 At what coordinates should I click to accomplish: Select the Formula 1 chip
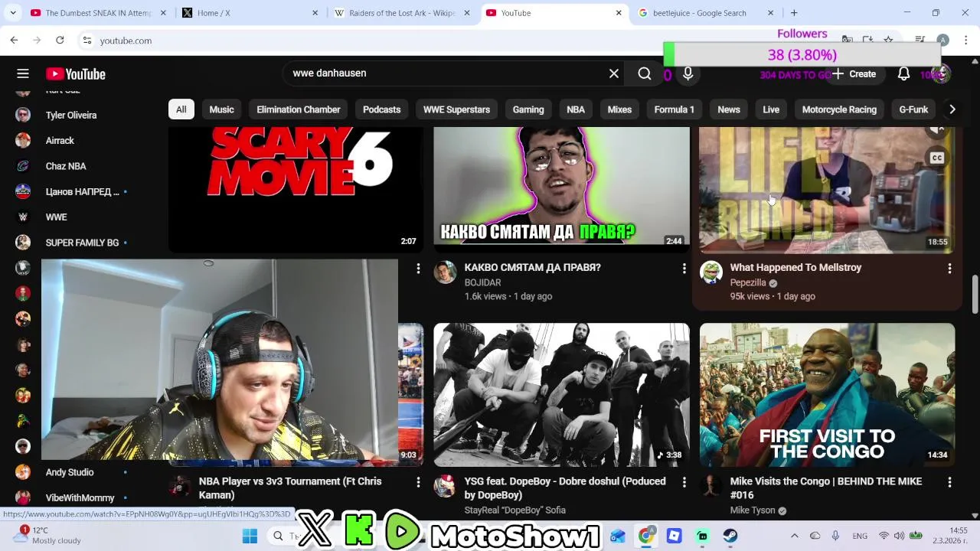(x=674, y=109)
